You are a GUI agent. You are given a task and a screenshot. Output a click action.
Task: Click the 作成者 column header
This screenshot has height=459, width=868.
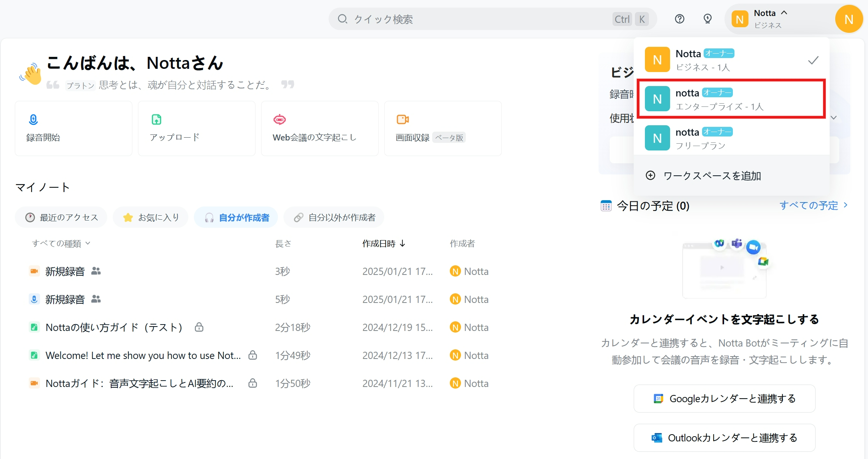pyautogui.click(x=462, y=243)
